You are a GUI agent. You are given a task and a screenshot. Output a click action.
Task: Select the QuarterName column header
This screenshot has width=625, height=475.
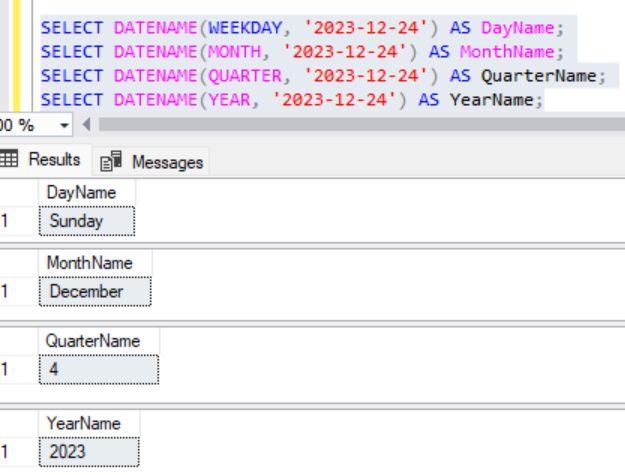click(x=97, y=341)
